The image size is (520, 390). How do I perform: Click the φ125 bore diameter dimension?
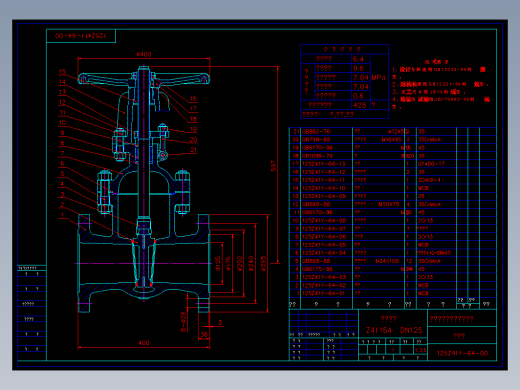218,263
